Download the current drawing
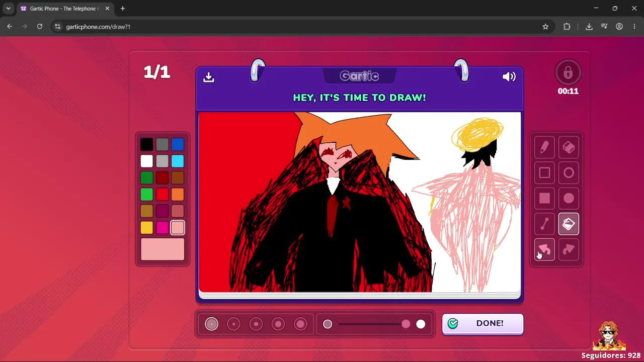This screenshot has height=362, width=644. click(x=209, y=77)
